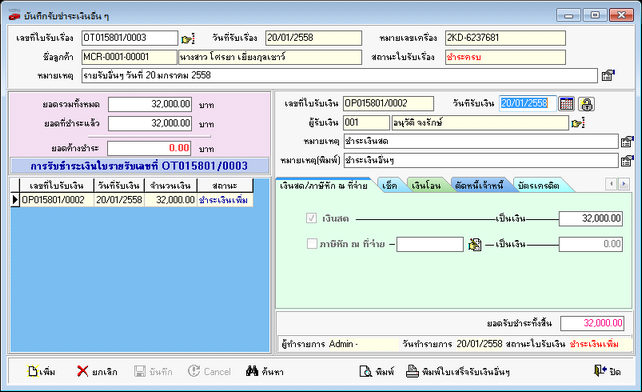Click the padlock icon next to the calendar

click(x=586, y=104)
